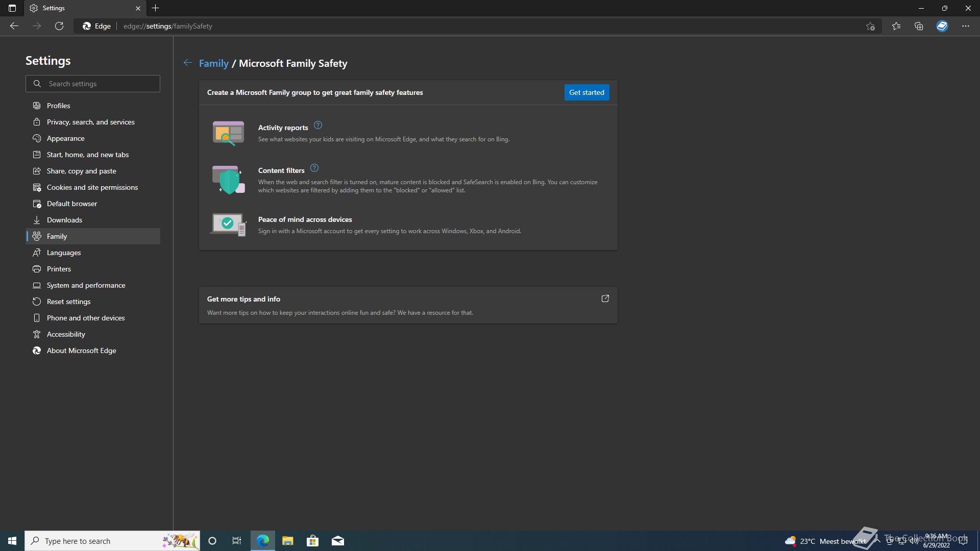This screenshot has width=980, height=551.
Task: Open Mail app from taskbar
Action: [x=338, y=541]
